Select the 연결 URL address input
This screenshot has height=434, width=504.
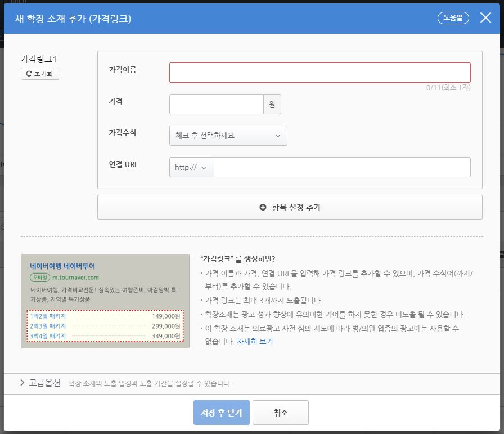342,167
